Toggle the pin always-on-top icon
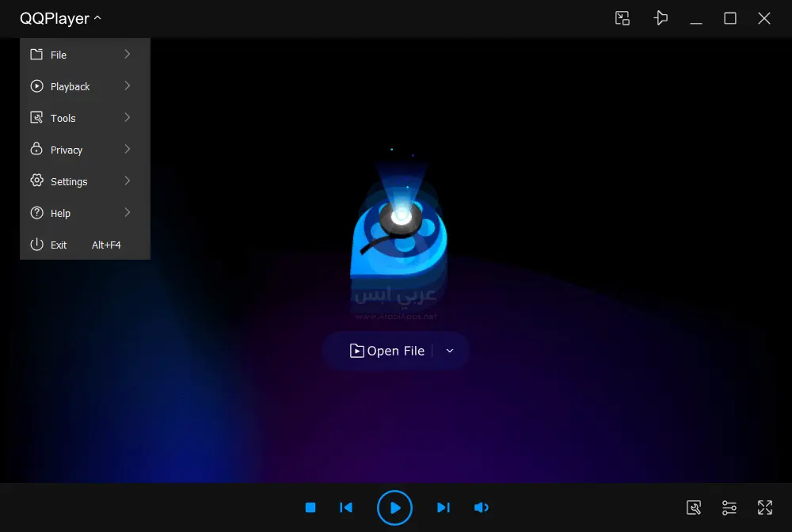Screen dimensions: 792x532 pyautogui.click(x=661, y=18)
